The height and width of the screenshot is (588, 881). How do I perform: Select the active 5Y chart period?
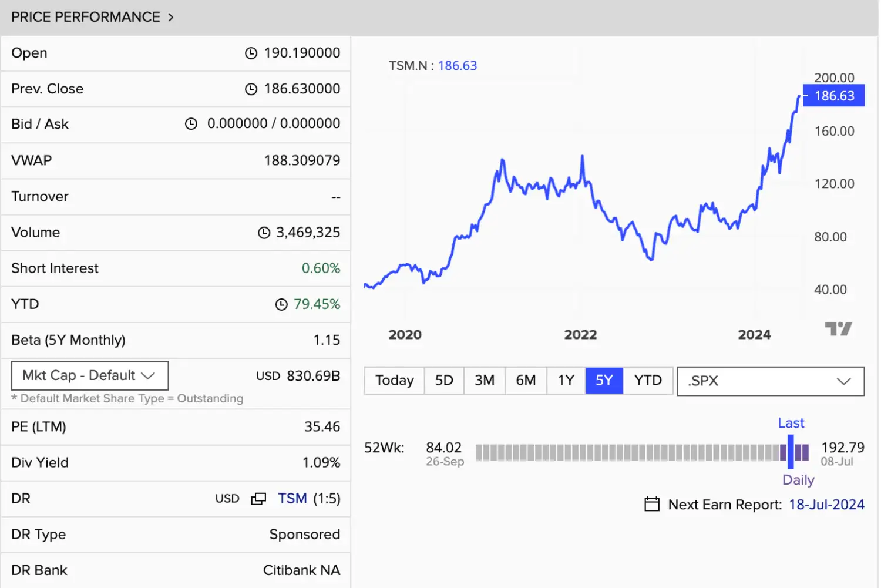point(604,381)
